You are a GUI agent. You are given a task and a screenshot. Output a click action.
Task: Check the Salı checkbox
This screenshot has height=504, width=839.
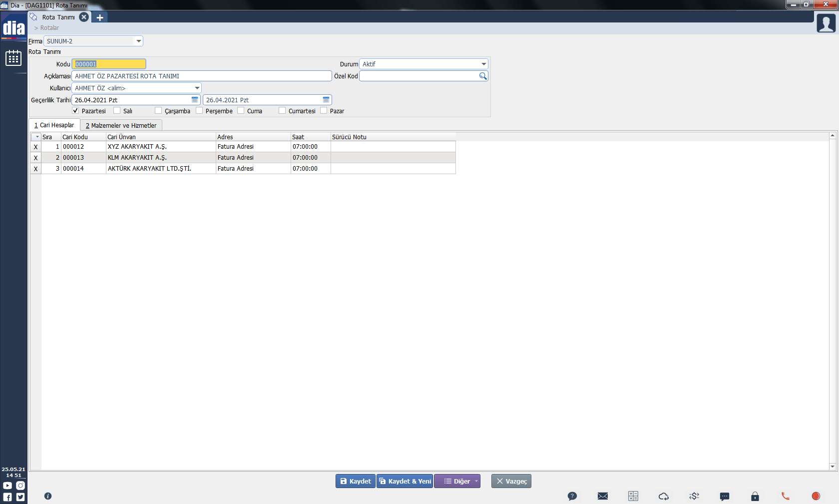click(x=117, y=111)
